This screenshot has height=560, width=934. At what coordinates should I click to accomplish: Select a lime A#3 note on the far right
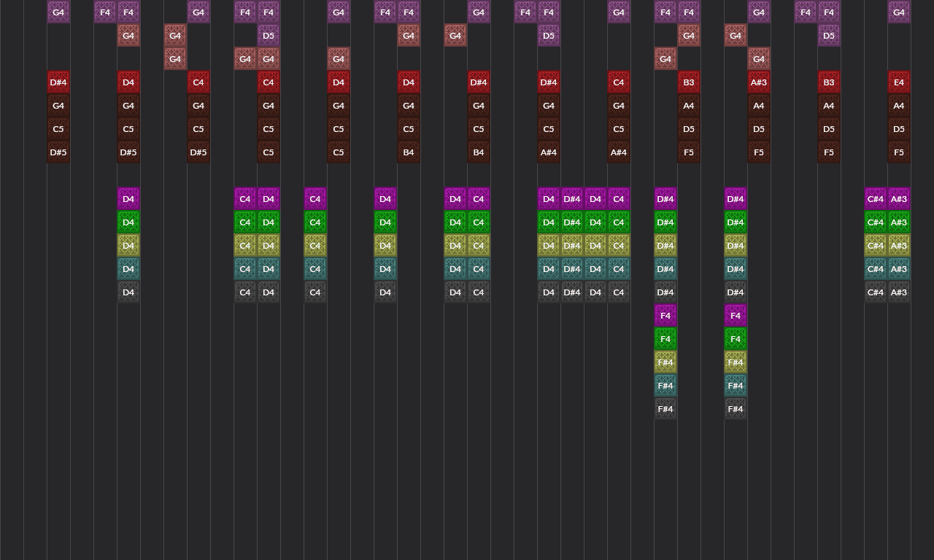(899, 222)
